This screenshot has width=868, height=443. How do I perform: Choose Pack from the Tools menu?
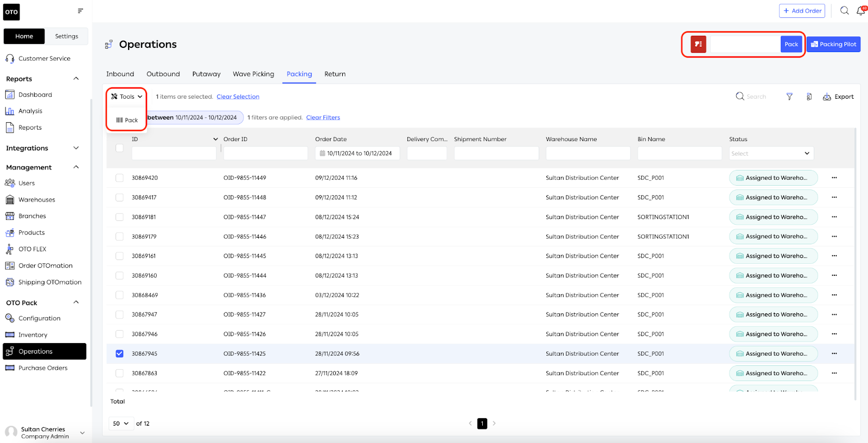[127, 121]
